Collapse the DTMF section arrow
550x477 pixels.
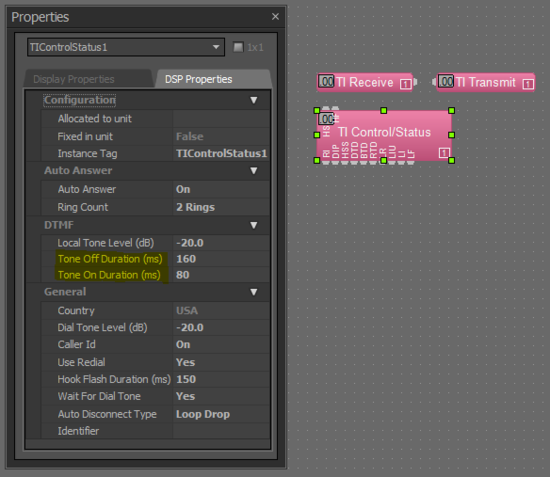click(x=254, y=225)
